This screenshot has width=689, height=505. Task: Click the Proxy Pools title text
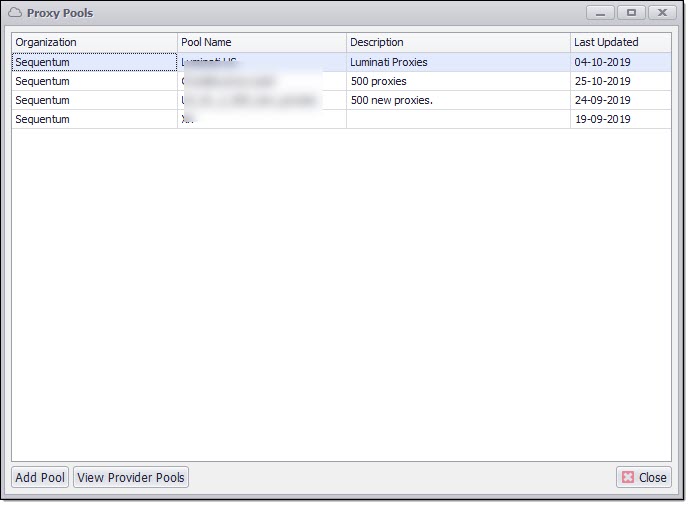(60, 13)
